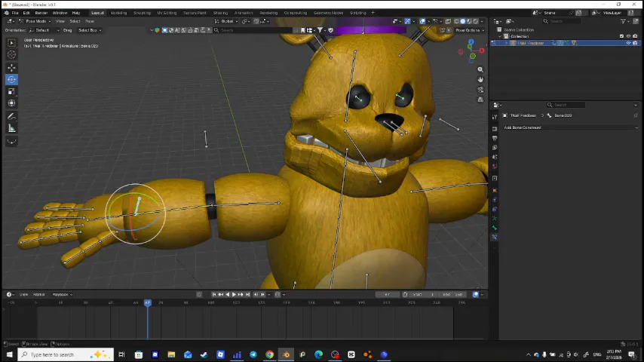This screenshot has width=644, height=362.
Task: Click the rotate gizmo around the wrist bone
Action: point(136,213)
